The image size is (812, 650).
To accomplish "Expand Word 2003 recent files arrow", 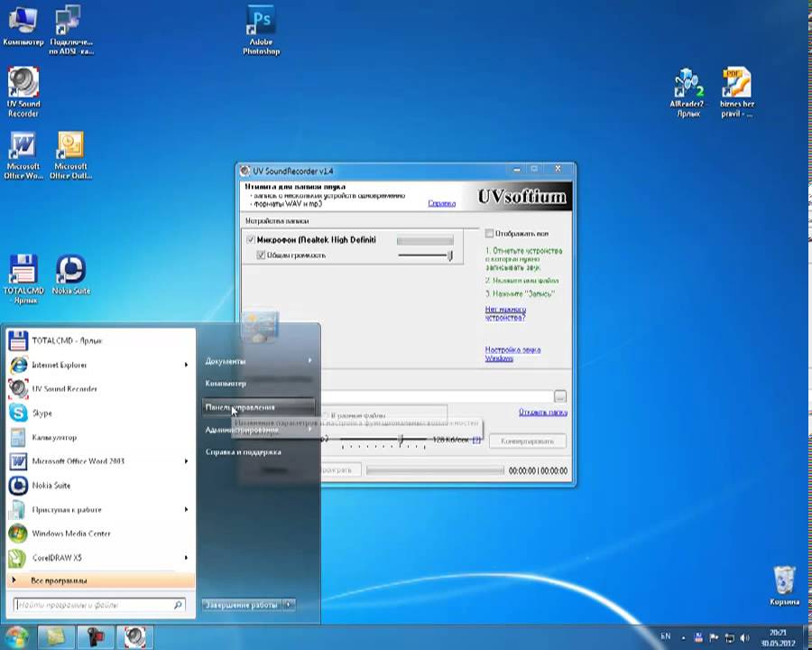I will 186,460.
